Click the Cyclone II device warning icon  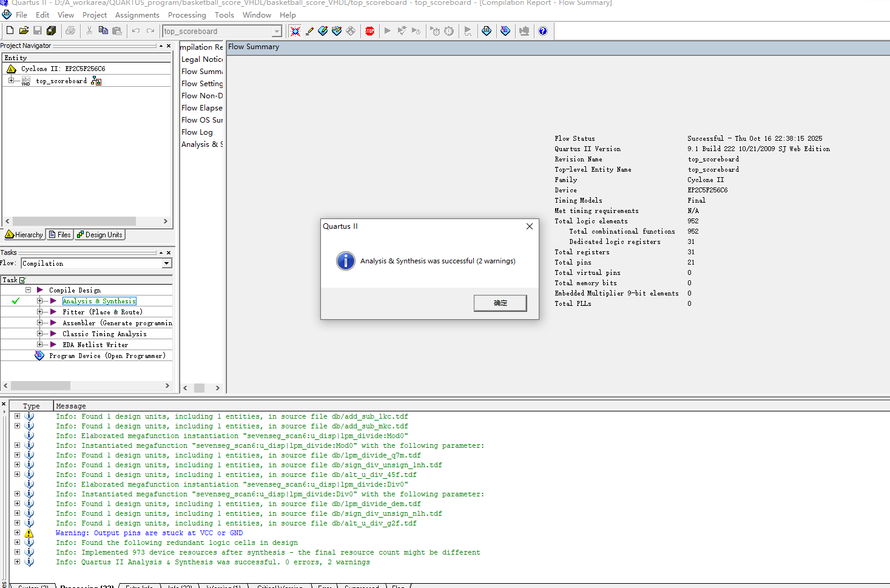[x=11, y=69]
